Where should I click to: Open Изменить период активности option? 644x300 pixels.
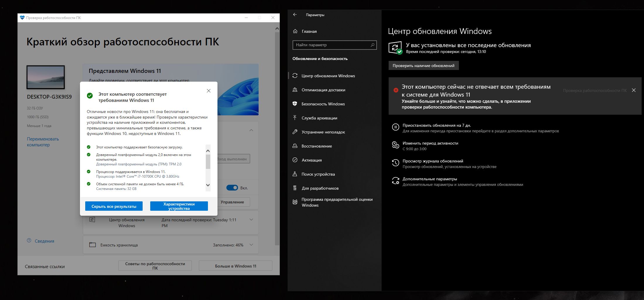coord(425,146)
